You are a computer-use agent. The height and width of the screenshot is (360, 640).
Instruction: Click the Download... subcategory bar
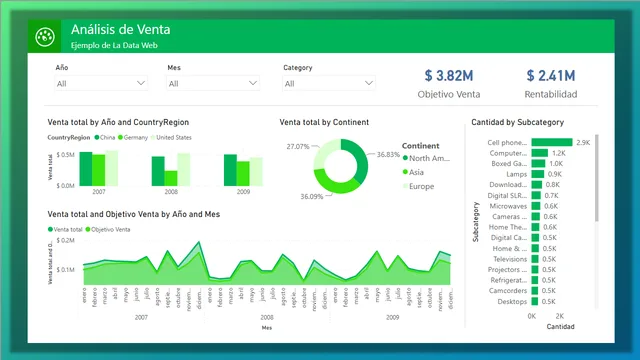coord(537,184)
